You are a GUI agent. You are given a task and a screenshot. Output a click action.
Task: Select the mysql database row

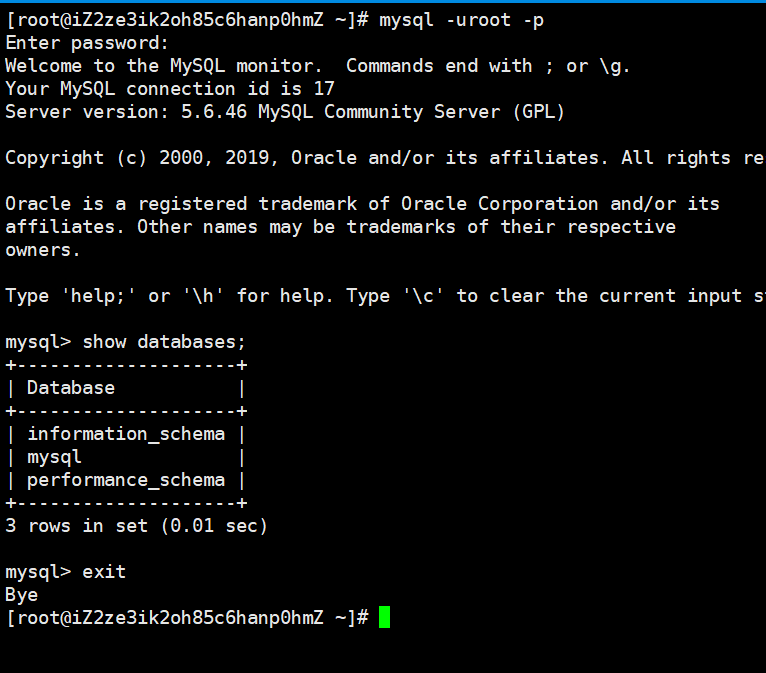pos(126,457)
